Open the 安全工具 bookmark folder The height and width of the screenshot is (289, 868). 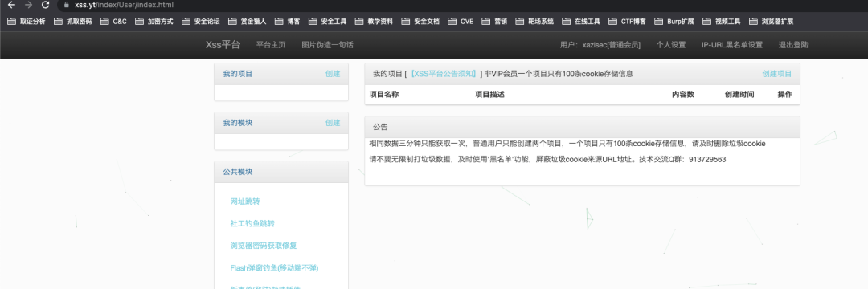tap(327, 22)
